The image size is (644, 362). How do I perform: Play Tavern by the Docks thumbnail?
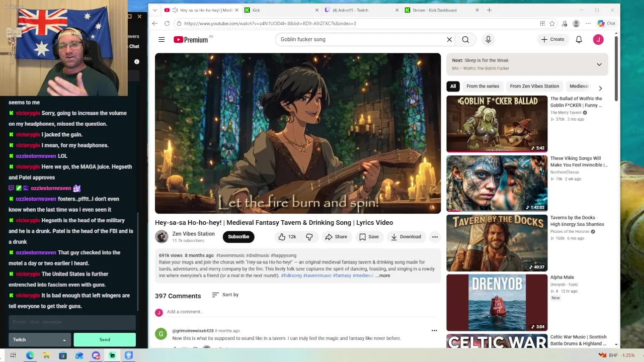[x=497, y=243]
